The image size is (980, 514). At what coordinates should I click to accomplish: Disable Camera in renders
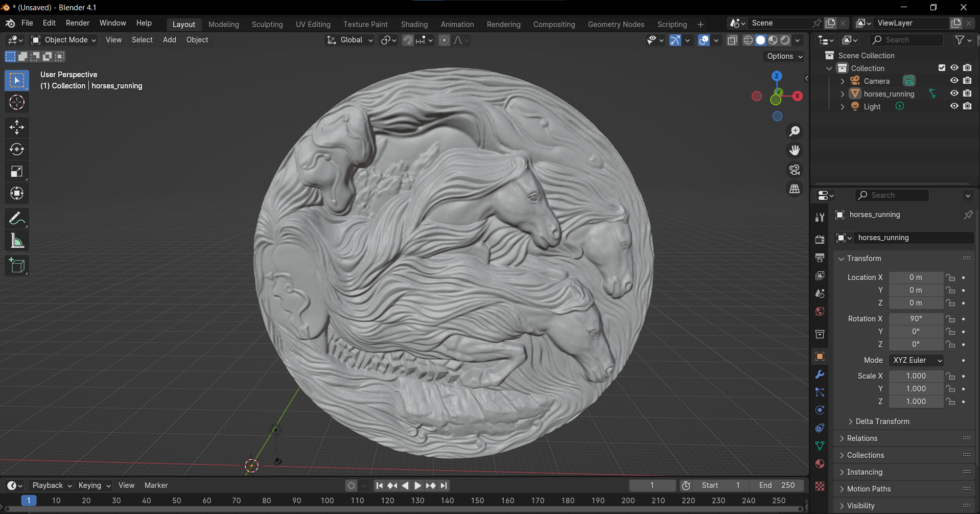(x=967, y=81)
